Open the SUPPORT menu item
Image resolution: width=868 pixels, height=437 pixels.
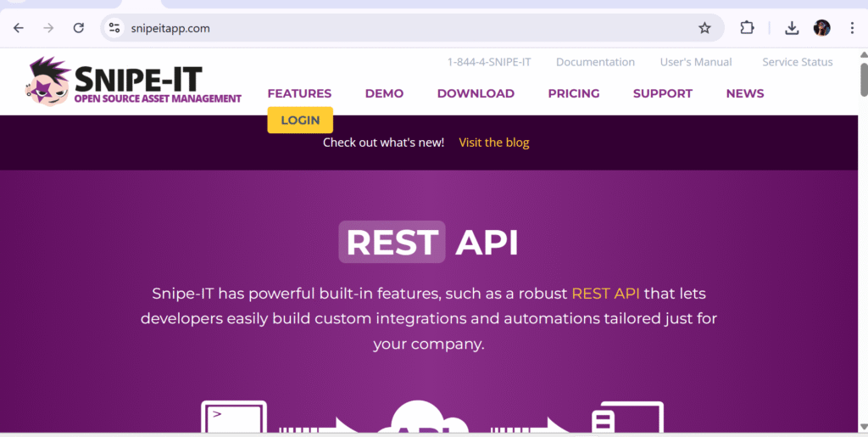pyautogui.click(x=663, y=93)
